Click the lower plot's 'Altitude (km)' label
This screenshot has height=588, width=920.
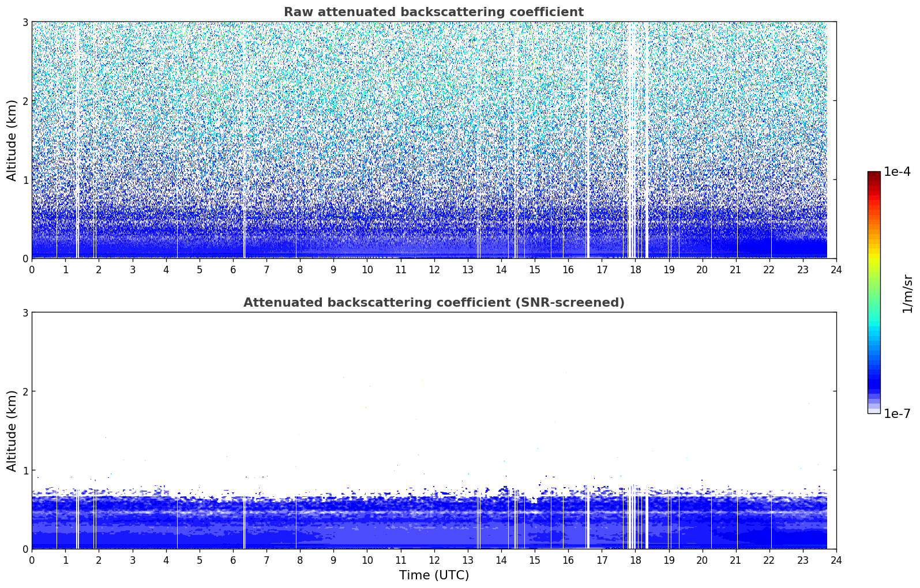12,431
